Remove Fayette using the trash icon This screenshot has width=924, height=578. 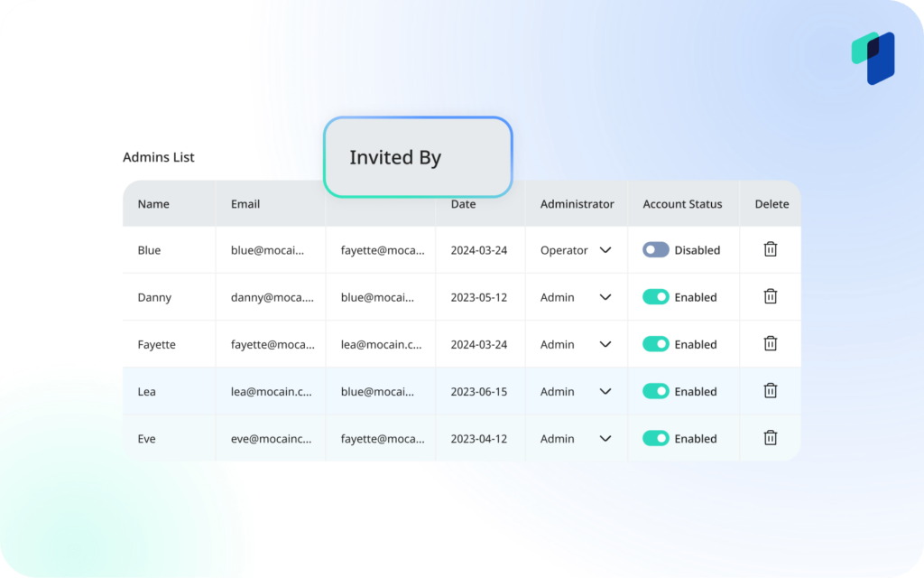(x=771, y=344)
